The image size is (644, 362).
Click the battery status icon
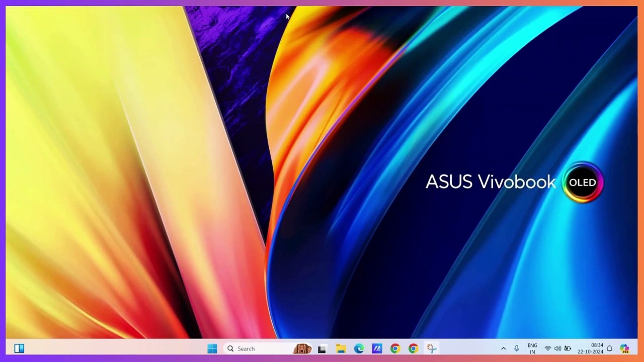[568, 348]
